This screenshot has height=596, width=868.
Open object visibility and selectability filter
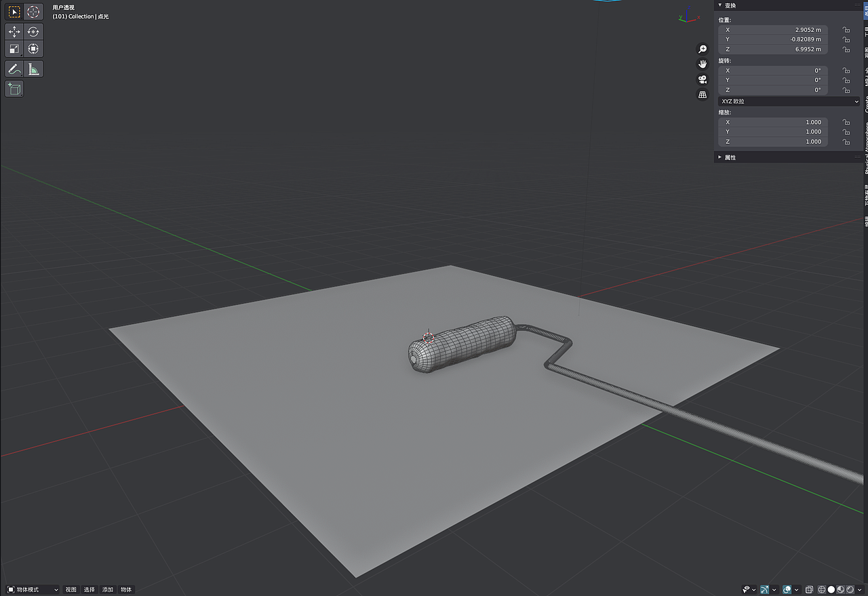coord(749,590)
